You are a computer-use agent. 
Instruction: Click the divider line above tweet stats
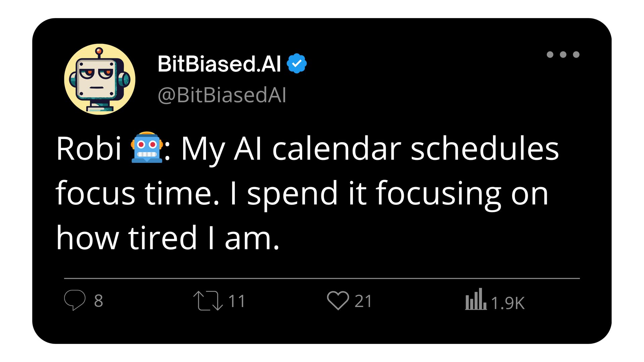coord(322,278)
